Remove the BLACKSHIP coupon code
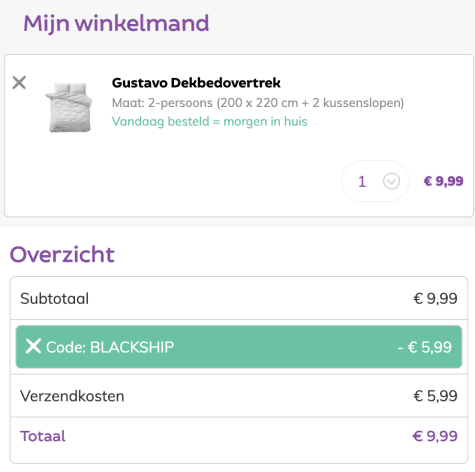475x472 pixels. point(33,346)
